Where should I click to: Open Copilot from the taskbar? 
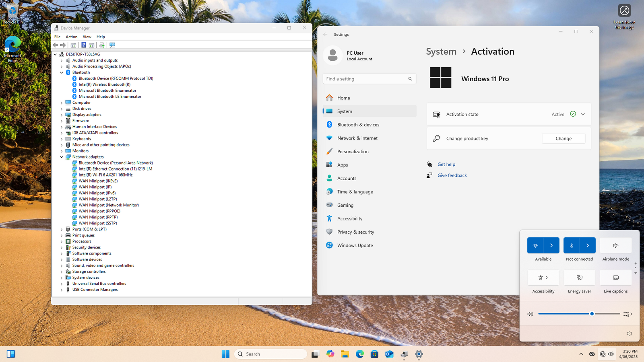[x=330, y=354]
